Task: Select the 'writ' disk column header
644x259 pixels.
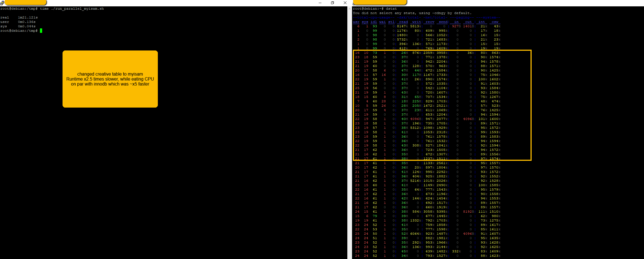Action: click(x=416, y=22)
